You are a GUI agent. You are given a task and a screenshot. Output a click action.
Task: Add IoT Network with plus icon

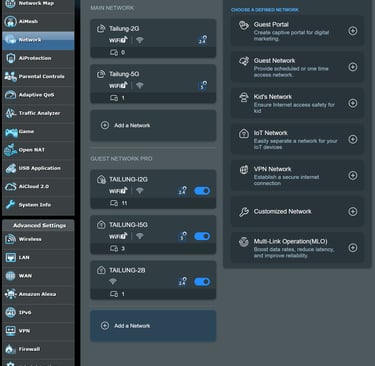pyautogui.click(x=353, y=139)
